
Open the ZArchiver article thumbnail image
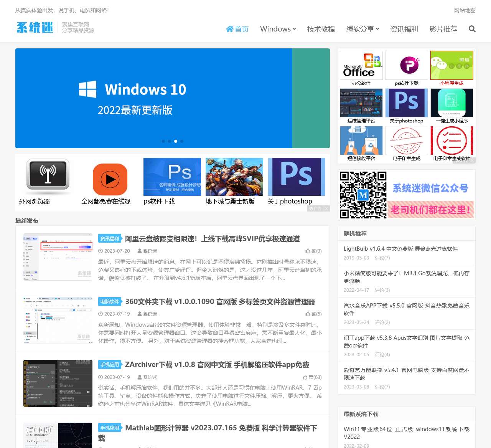click(58, 383)
